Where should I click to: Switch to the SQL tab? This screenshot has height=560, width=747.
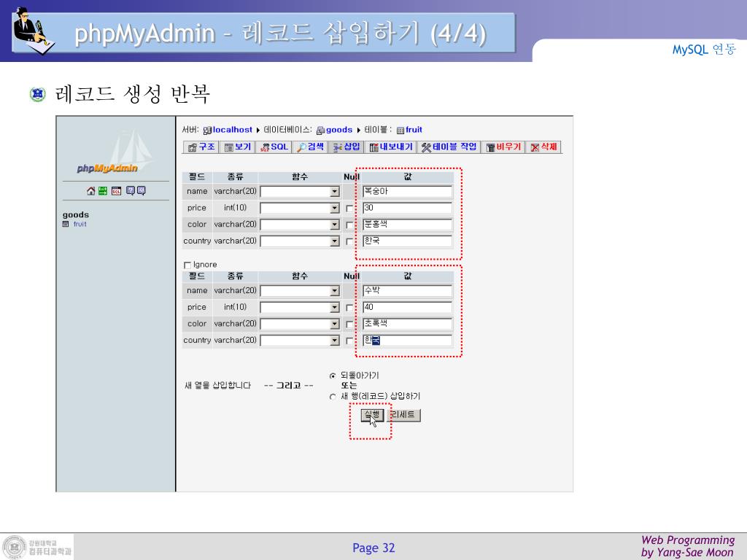pyautogui.click(x=274, y=147)
